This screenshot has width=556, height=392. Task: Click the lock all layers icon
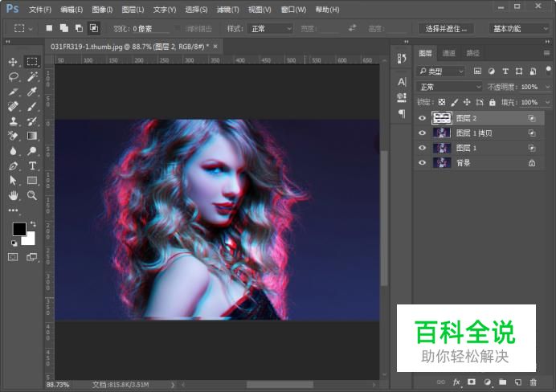click(493, 103)
